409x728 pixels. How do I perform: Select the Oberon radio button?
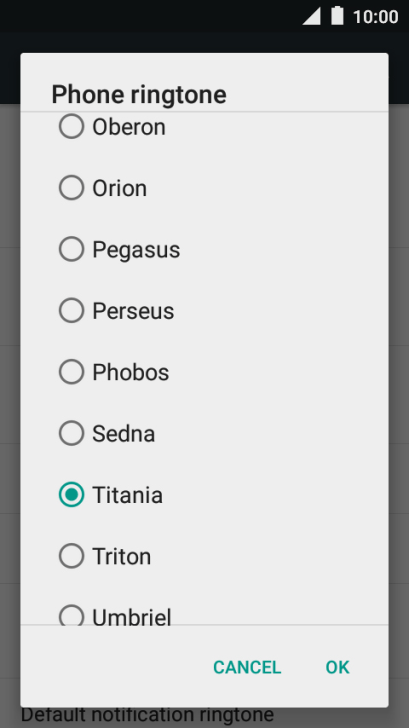(x=71, y=126)
